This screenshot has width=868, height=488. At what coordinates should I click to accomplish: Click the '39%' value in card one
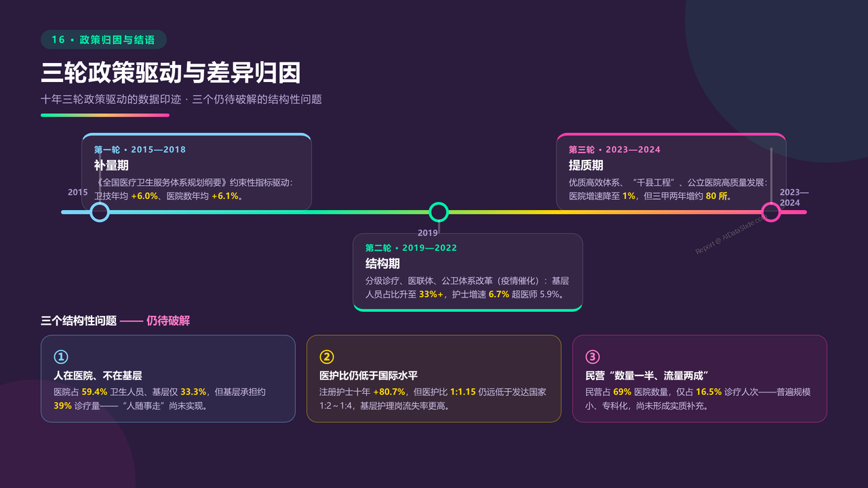pyautogui.click(x=62, y=406)
